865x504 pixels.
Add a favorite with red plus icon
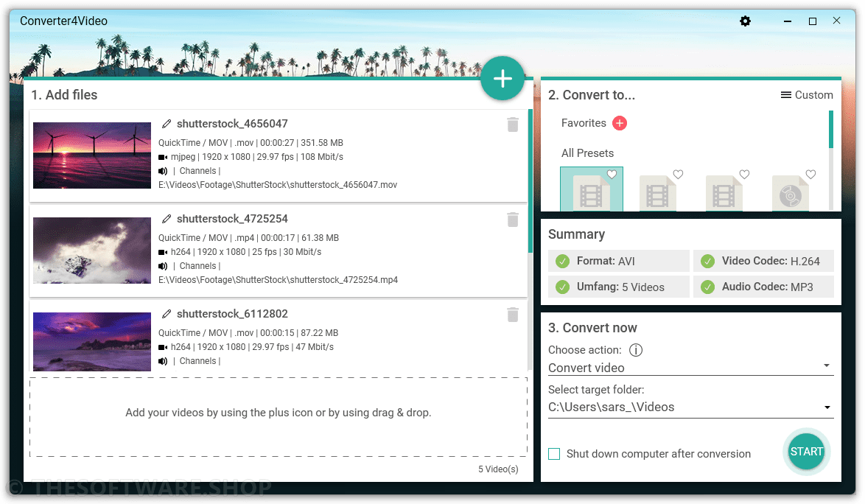coord(620,123)
